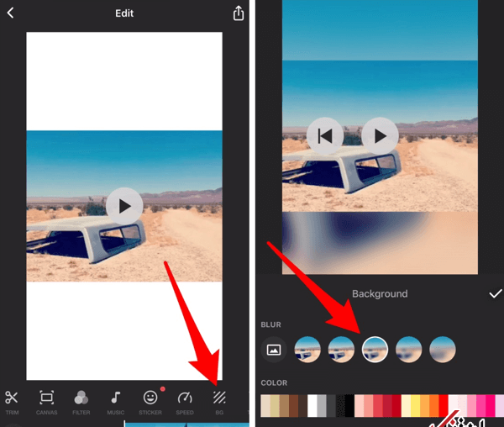Select the fourth blur level thumbnail
The image size is (504, 427).
[x=408, y=350]
